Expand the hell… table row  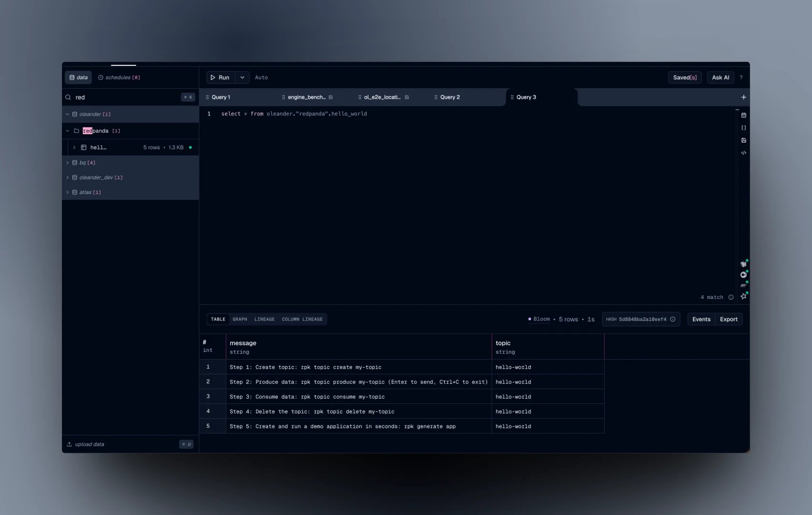74,147
